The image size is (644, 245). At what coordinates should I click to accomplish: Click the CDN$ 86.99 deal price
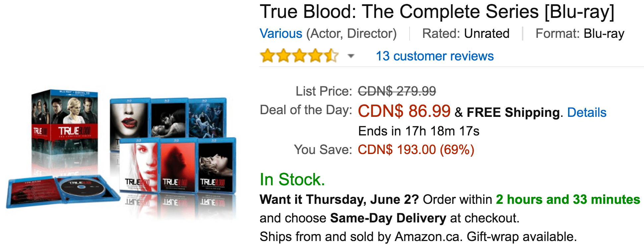pos(404,111)
